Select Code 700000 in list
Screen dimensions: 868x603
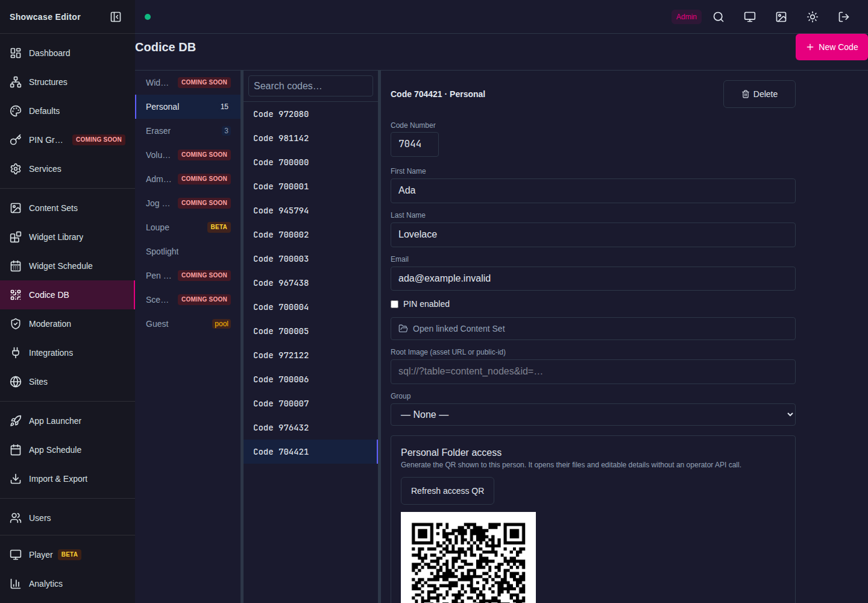tap(310, 162)
